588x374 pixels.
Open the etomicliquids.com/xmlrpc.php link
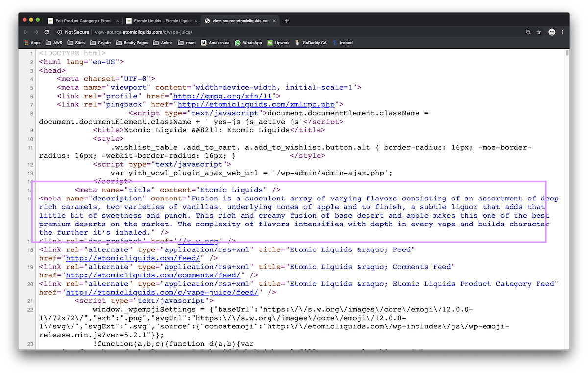point(256,104)
